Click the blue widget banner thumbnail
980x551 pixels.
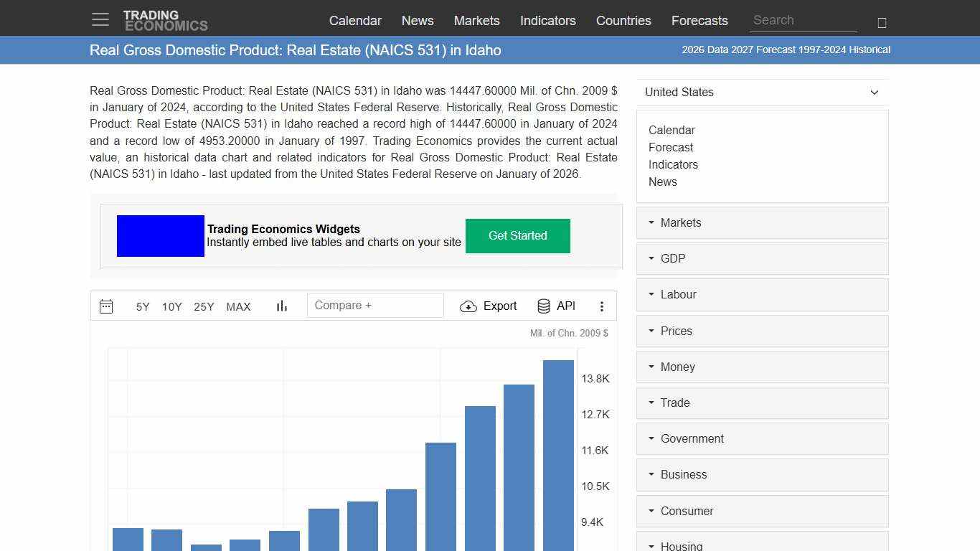(160, 235)
